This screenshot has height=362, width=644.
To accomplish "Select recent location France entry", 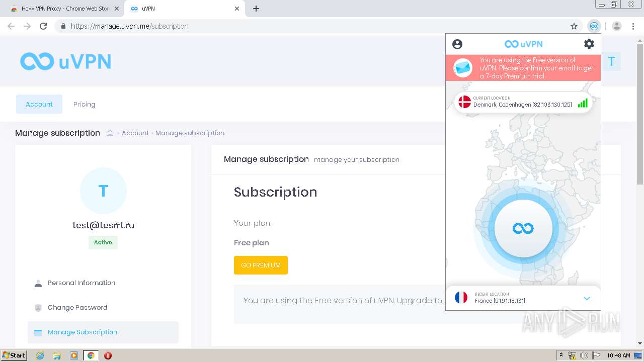I will [x=523, y=298].
